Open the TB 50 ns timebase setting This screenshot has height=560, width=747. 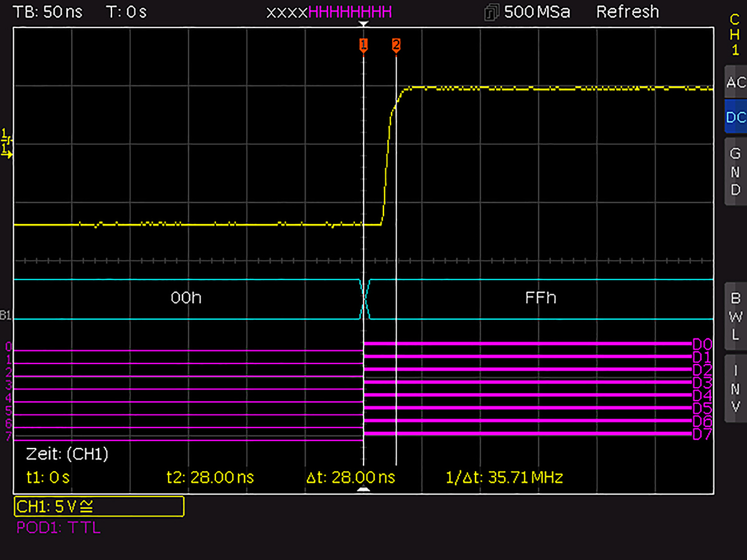tap(47, 12)
